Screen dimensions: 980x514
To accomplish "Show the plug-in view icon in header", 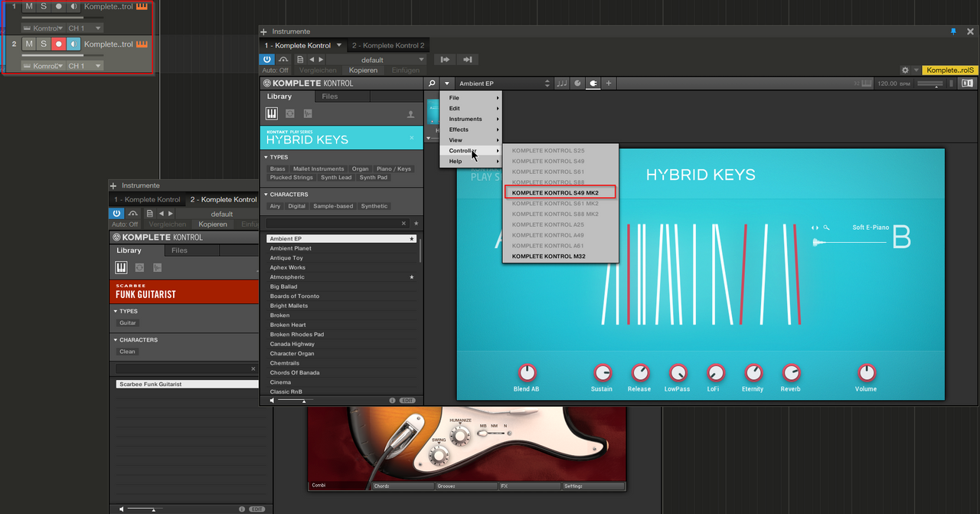I will (x=593, y=83).
